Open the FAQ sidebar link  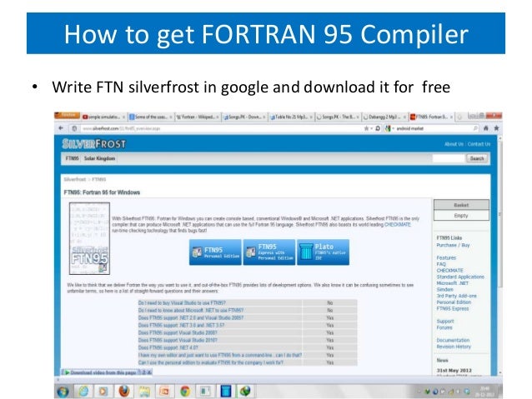pyautogui.click(x=441, y=264)
